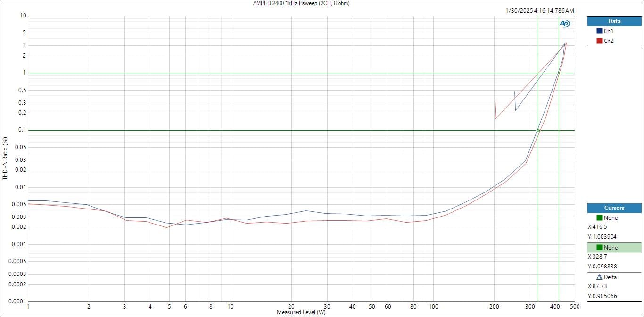Select the Ch2 label in Data legend

point(609,41)
